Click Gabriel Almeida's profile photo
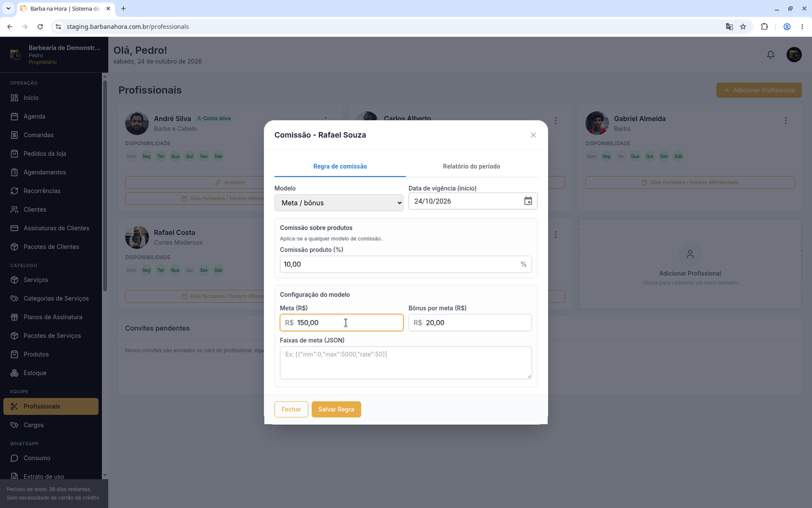812x508 pixels. coord(597,123)
